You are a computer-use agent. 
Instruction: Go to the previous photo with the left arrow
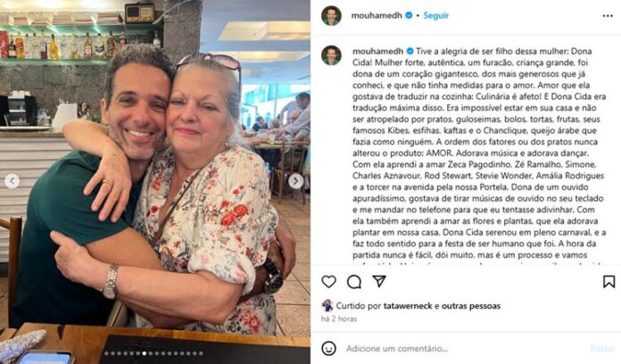tap(12, 181)
